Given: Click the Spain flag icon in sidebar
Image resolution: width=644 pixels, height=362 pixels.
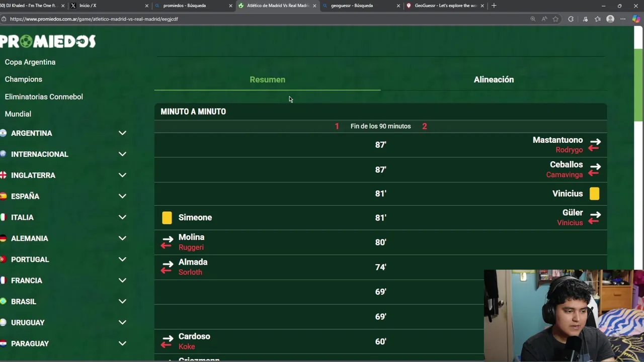Looking at the screenshot, I should [x=3, y=196].
